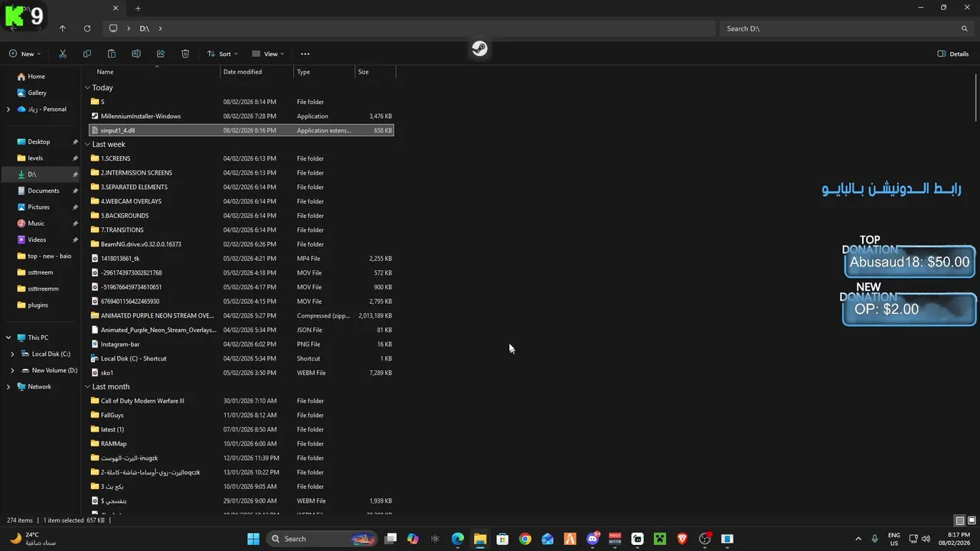The height and width of the screenshot is (551, 980).
Task: Open Google Chrome from taskbar
Action: [525, 539]
